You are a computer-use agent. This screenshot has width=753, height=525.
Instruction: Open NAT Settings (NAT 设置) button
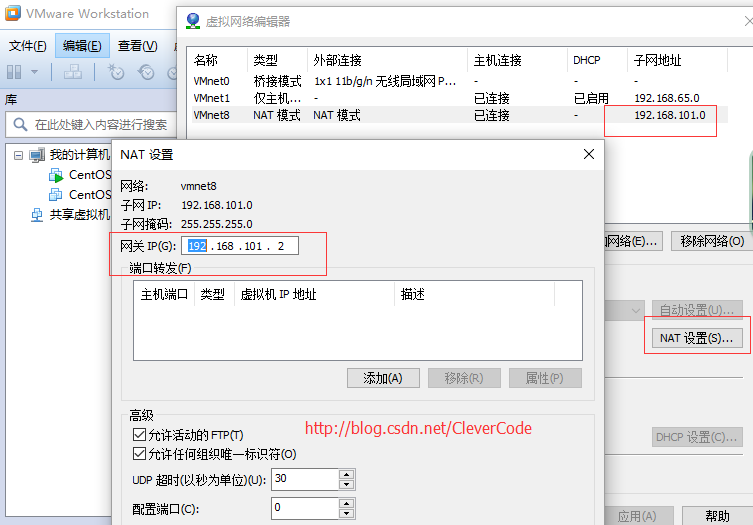(697, 338)
